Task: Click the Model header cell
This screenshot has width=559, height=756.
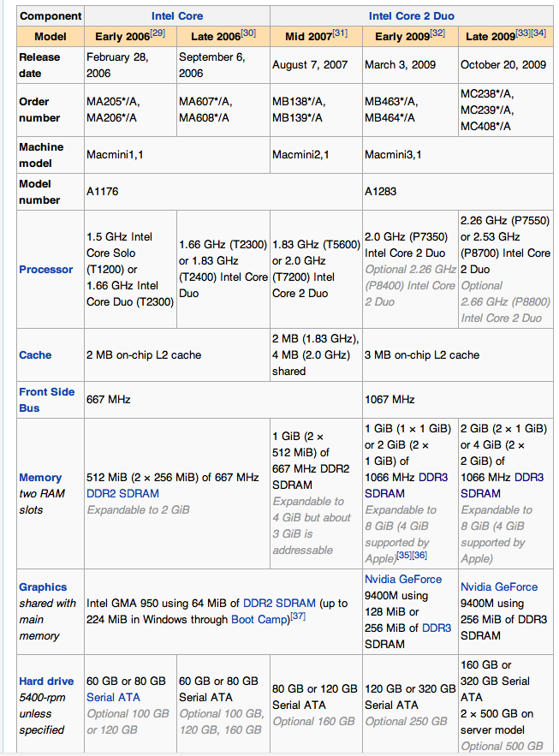Action: pyautogui.click(x=51, y=37)
